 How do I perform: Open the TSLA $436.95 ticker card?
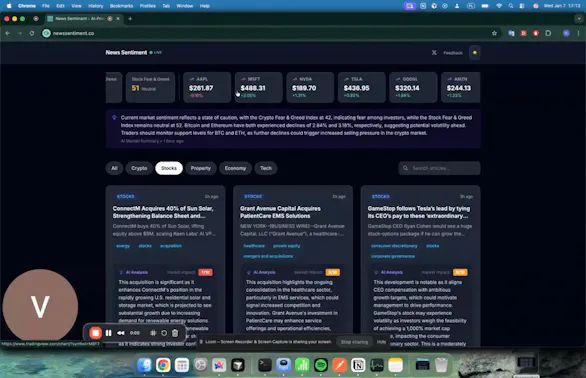coord(361,87)
